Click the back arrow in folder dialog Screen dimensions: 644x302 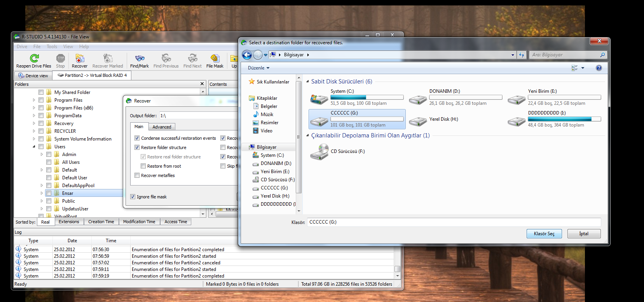coord(247,55)
